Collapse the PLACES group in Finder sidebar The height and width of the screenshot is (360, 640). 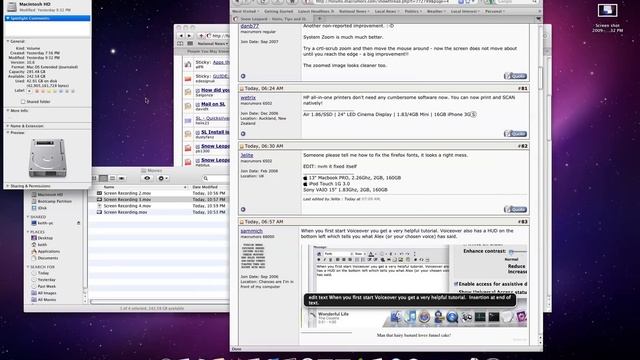click(x=28, y=232)
